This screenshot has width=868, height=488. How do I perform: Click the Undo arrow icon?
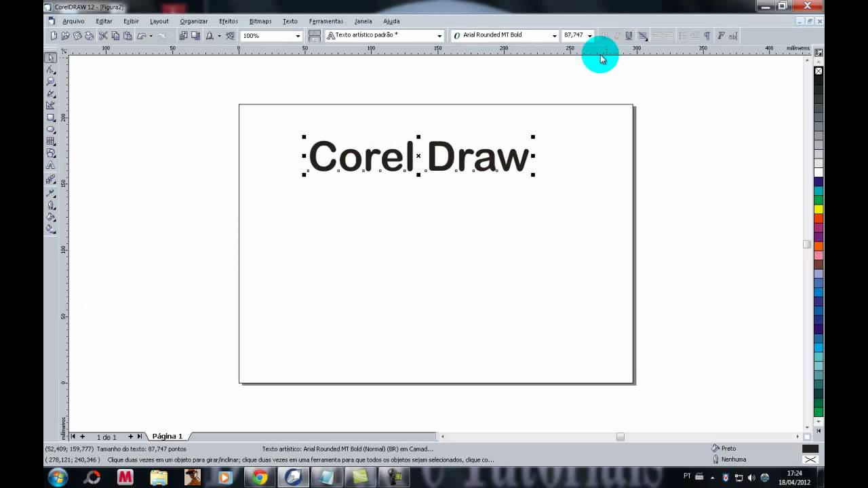point(141,35)
